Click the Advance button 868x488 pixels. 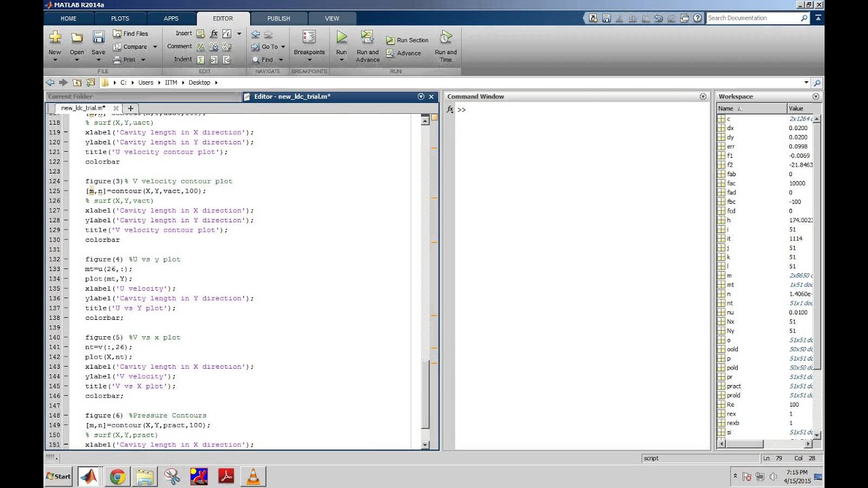(x=408, y=53)
